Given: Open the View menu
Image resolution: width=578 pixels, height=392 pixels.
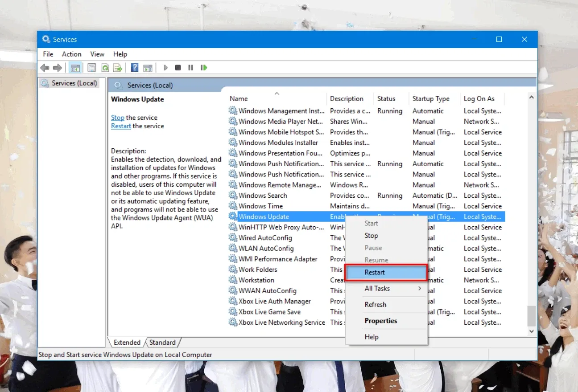Looking at the screenshot, I should 97,54.
